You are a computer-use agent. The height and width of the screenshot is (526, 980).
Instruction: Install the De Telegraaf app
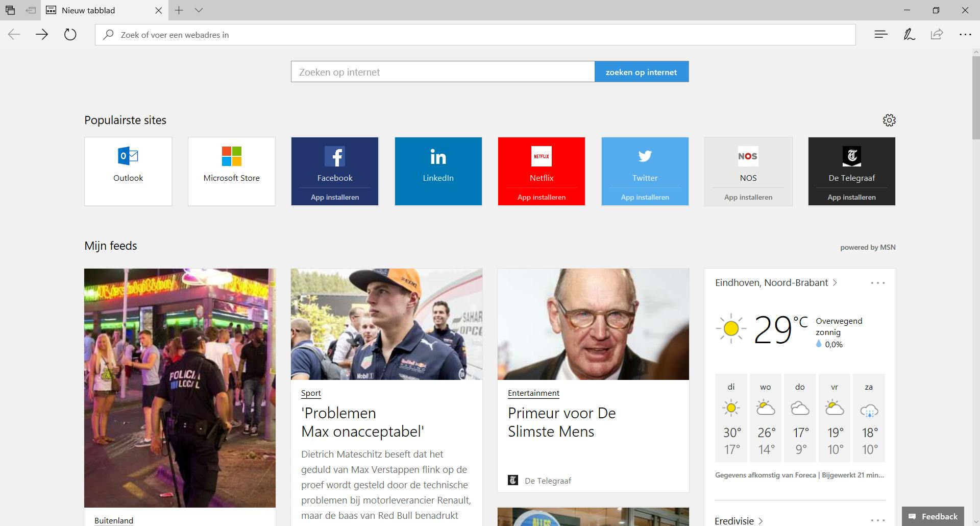[x=852, y=197]
